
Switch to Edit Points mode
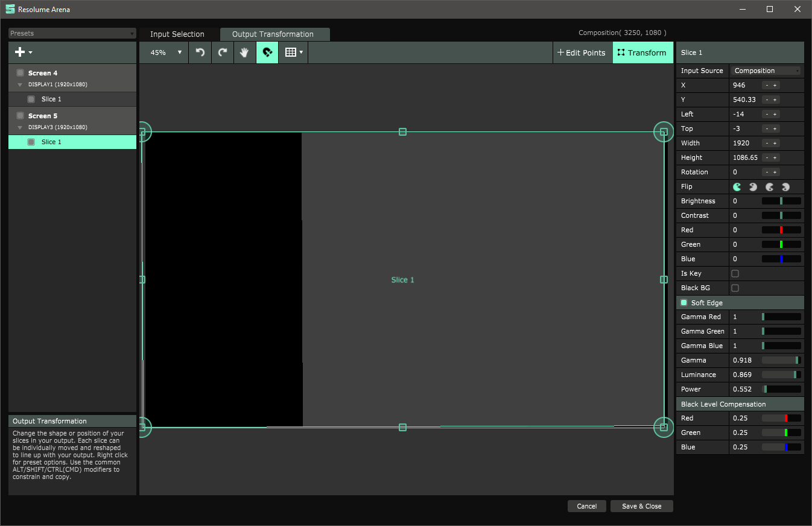pyautogui.click(x=582, y=52)
